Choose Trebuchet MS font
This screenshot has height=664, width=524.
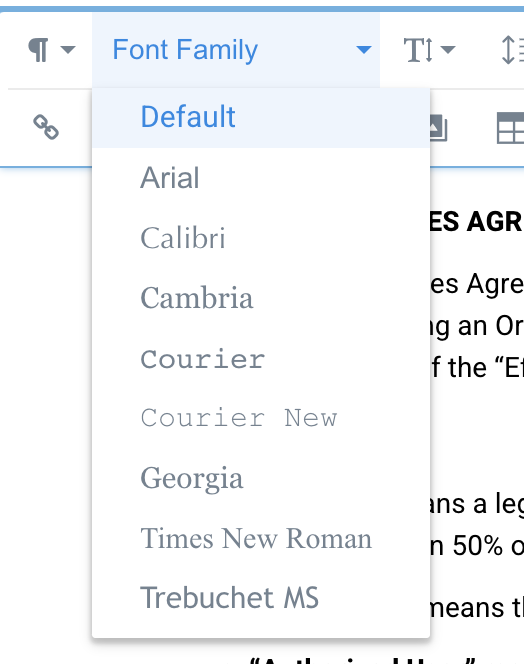point(261,598)
